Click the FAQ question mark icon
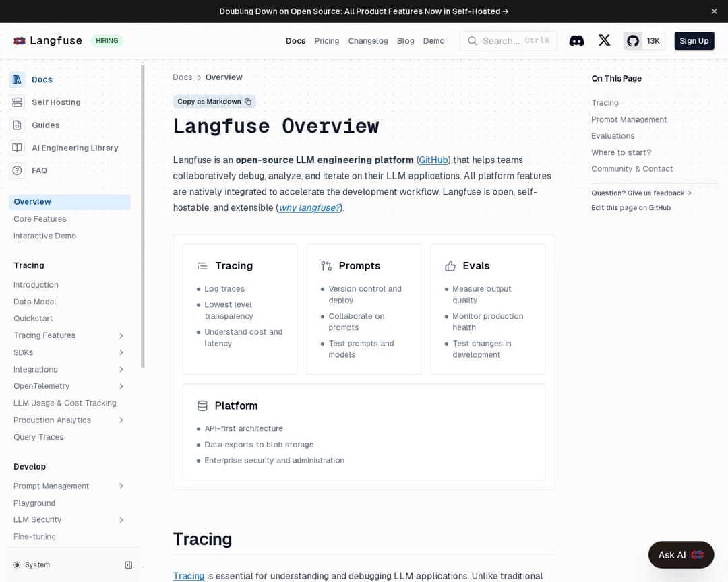This screenshot has height=582, width=728. point(17,170)
